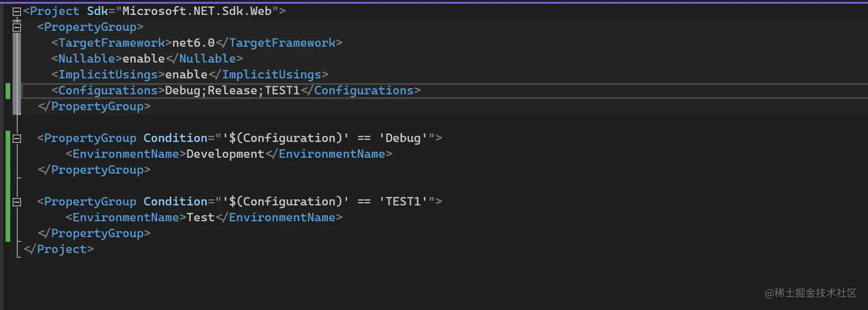Click the closing Nullable tag
The height and width of the screenshot is (310, 868).
204,59
